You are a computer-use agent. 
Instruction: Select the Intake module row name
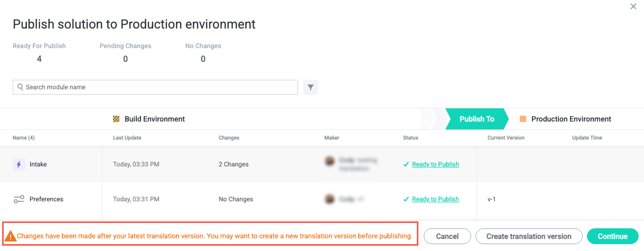click(38, 164)
